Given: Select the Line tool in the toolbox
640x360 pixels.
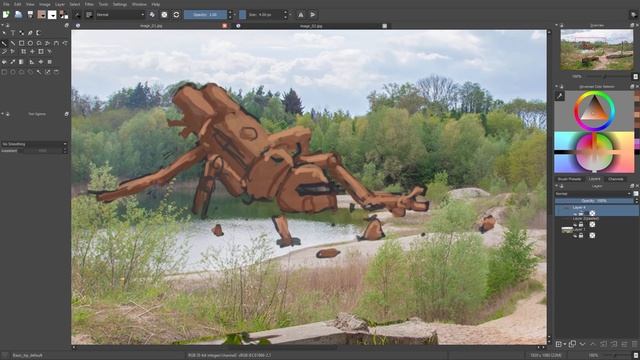Looking at the screenshot, I should pyautogui.click(x=13, y=43).
